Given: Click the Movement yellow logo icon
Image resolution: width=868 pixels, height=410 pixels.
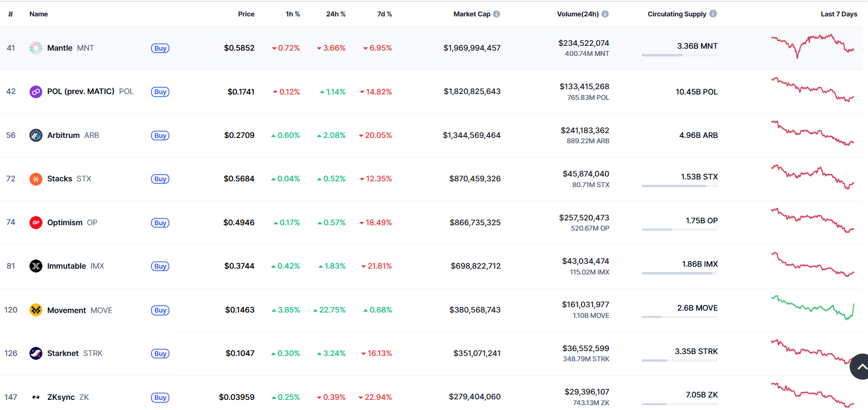Looking at the screenshot, I should [36, 310].
